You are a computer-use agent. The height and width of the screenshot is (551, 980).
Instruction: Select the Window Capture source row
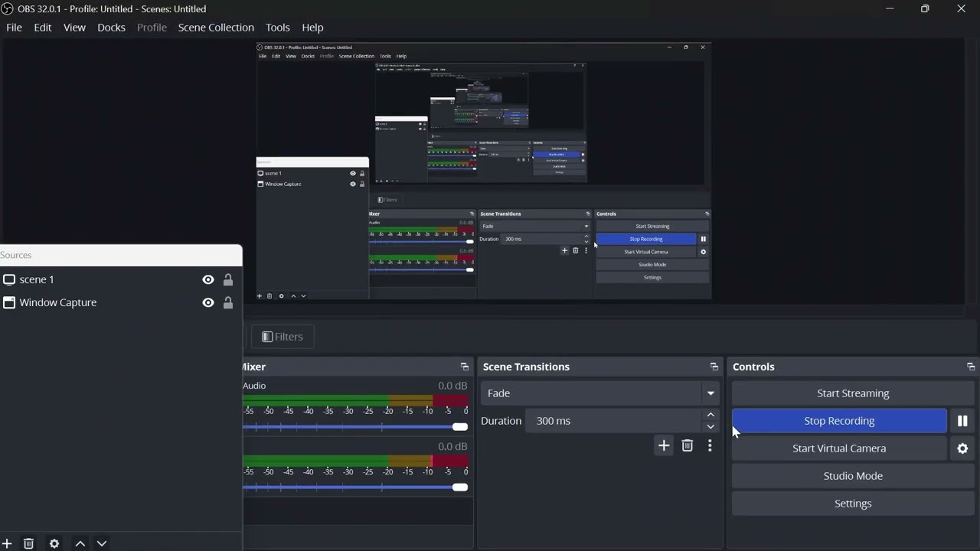coord(121,303)
